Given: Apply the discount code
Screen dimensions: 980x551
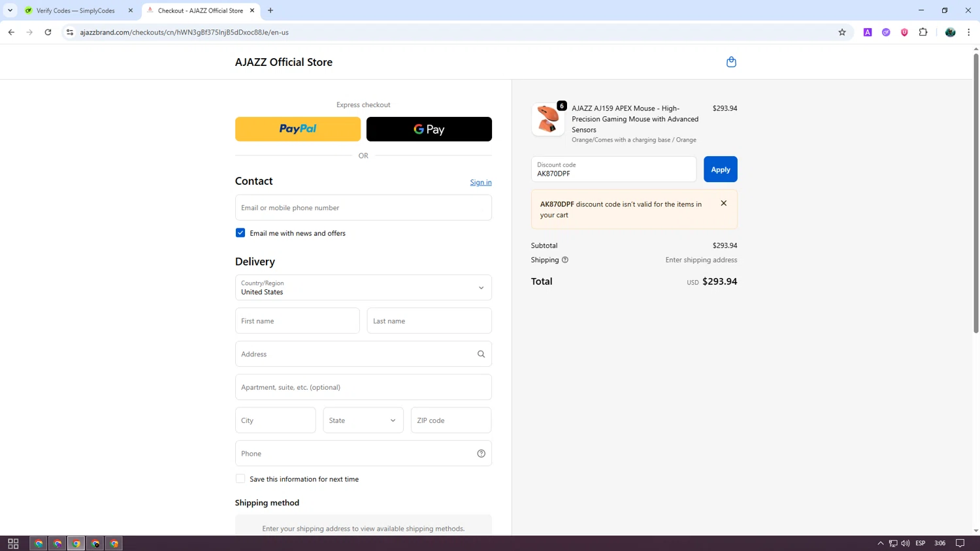Looking at the screenshot, I should pos(721,169).
